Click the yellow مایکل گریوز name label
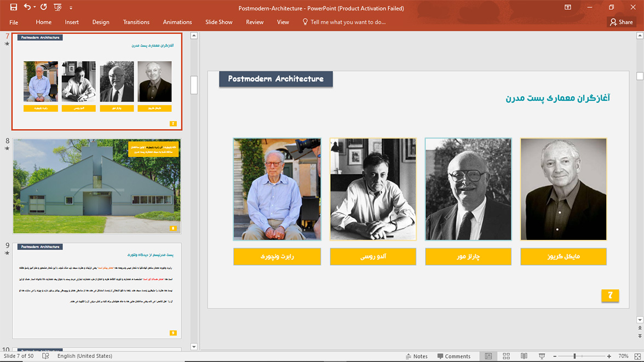Screen dimensions: 644x362 pos(563,257)
